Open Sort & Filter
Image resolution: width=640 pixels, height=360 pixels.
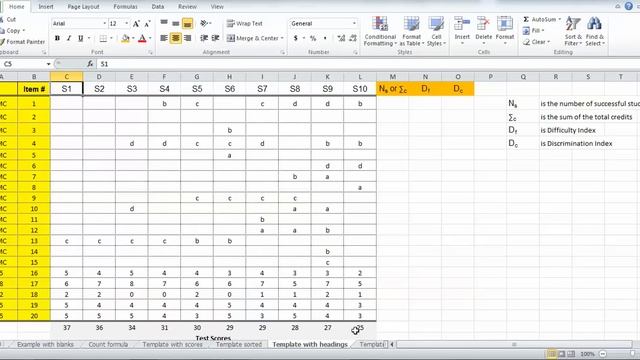(x=573, y=31)
